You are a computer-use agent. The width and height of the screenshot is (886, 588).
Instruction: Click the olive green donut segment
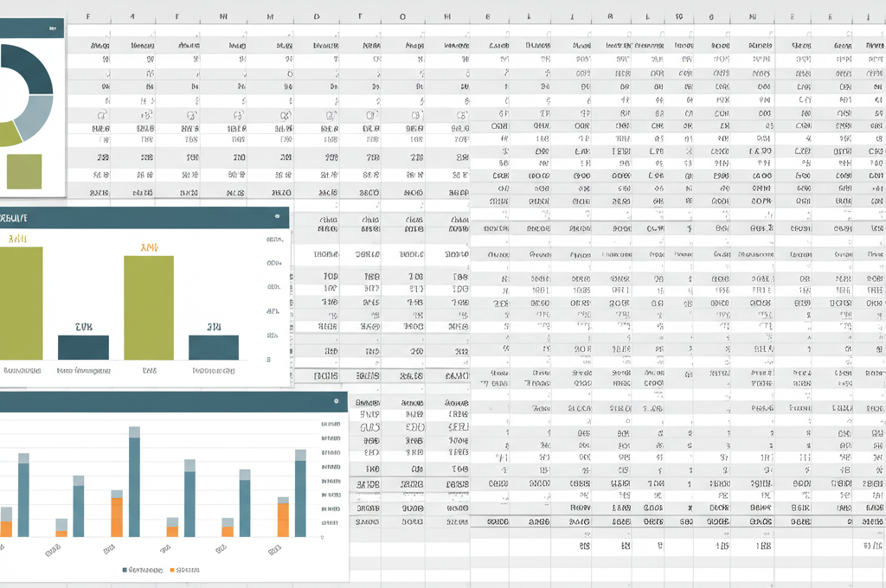pyautogui.click(x=9, y=133)
